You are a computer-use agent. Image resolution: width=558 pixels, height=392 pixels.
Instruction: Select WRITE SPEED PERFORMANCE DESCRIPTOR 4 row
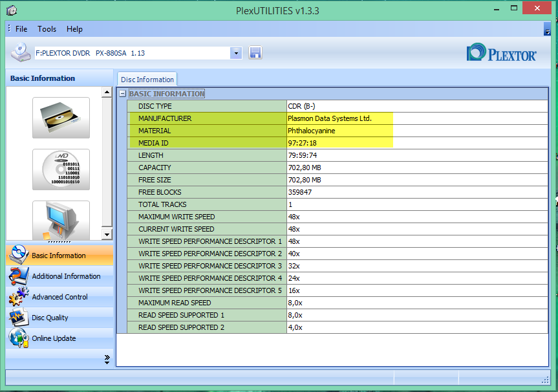click(x=338, y=278)
